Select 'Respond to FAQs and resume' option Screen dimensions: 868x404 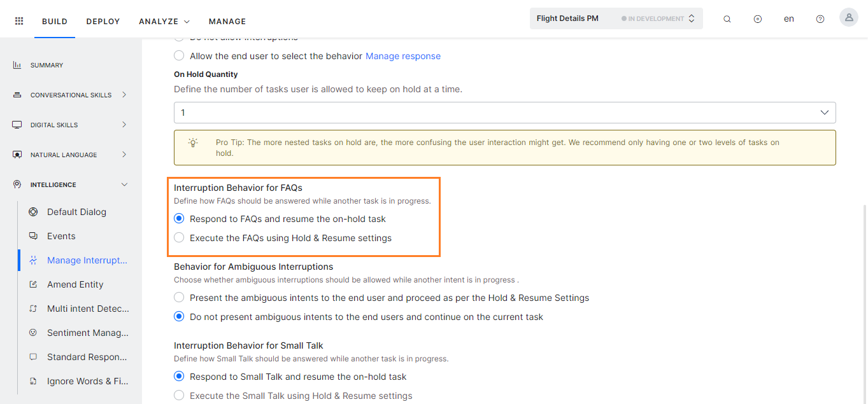[179, 219]
